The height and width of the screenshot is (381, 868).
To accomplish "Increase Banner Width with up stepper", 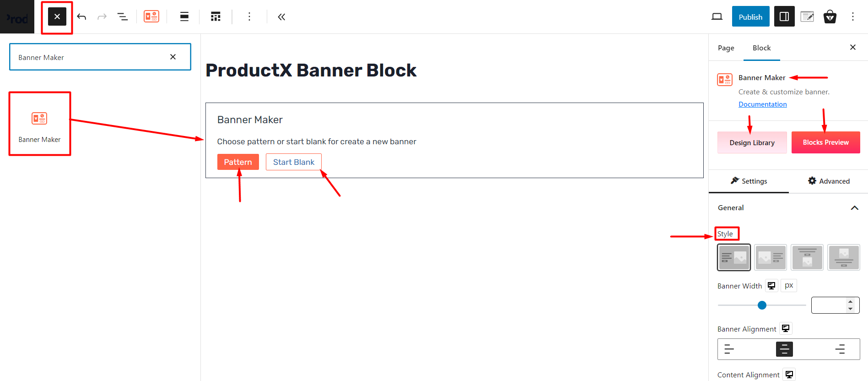I will point(850,302).
